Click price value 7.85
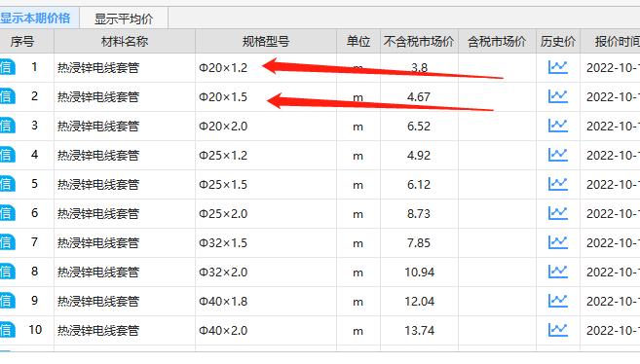Viewport: 640px width, 364px height. tap(419, 243)
